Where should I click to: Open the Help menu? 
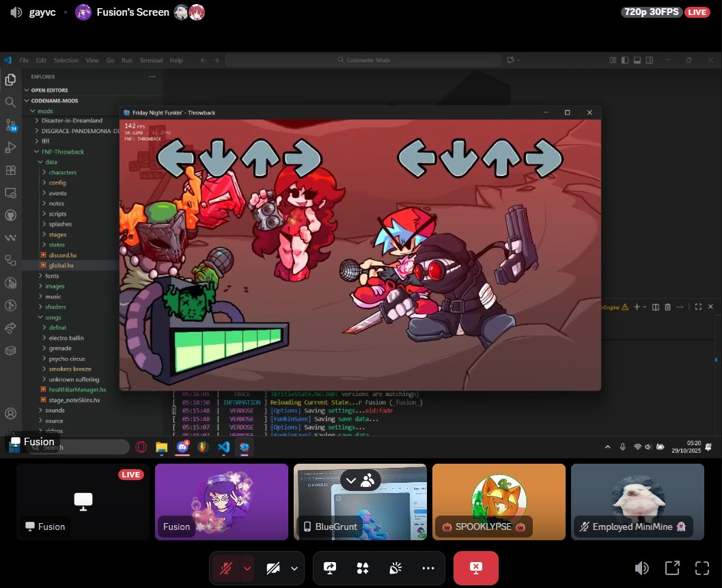click(x=176, y=60)
